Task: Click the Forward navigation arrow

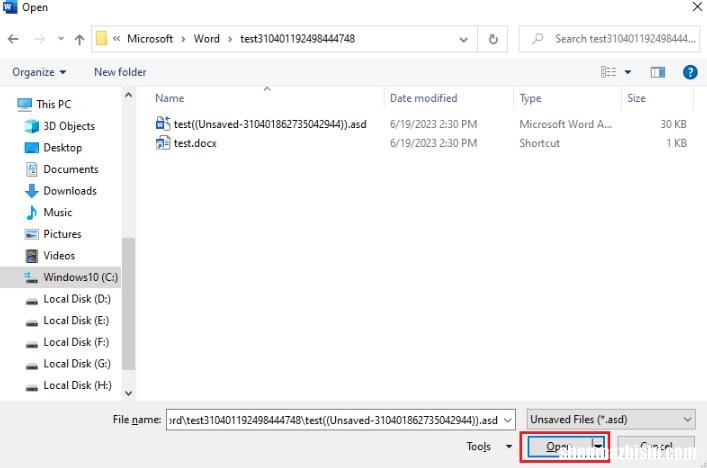Action: (40, 39)
